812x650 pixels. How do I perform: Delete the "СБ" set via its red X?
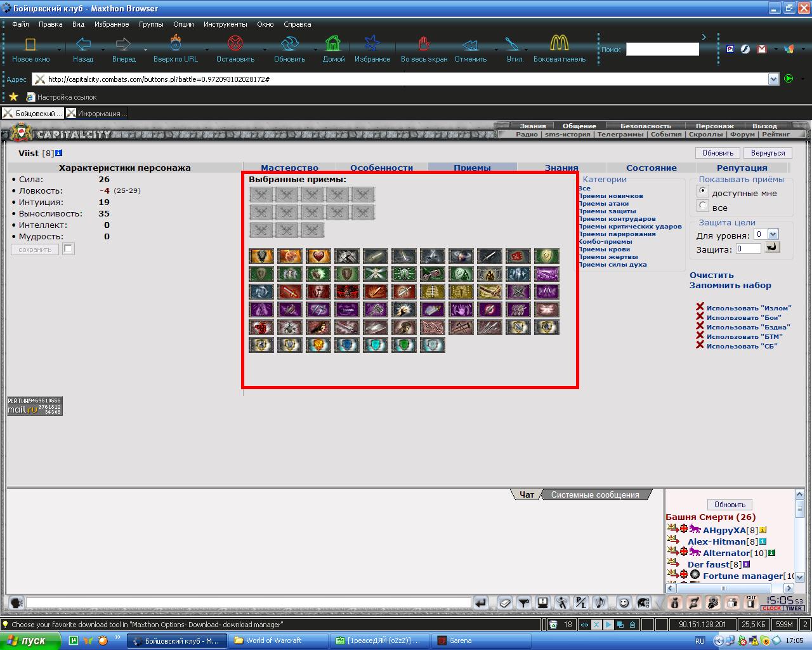[x=700, y=345]
